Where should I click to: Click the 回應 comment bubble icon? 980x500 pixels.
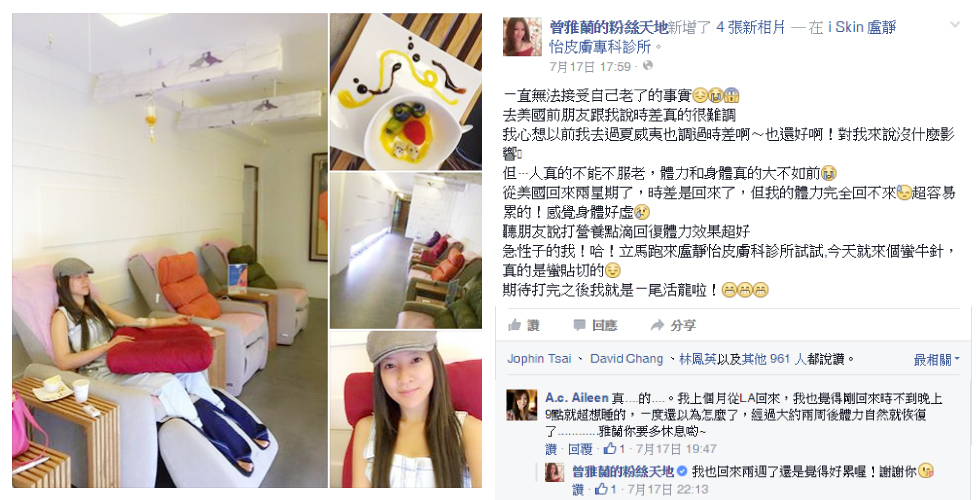pos(579,325)
